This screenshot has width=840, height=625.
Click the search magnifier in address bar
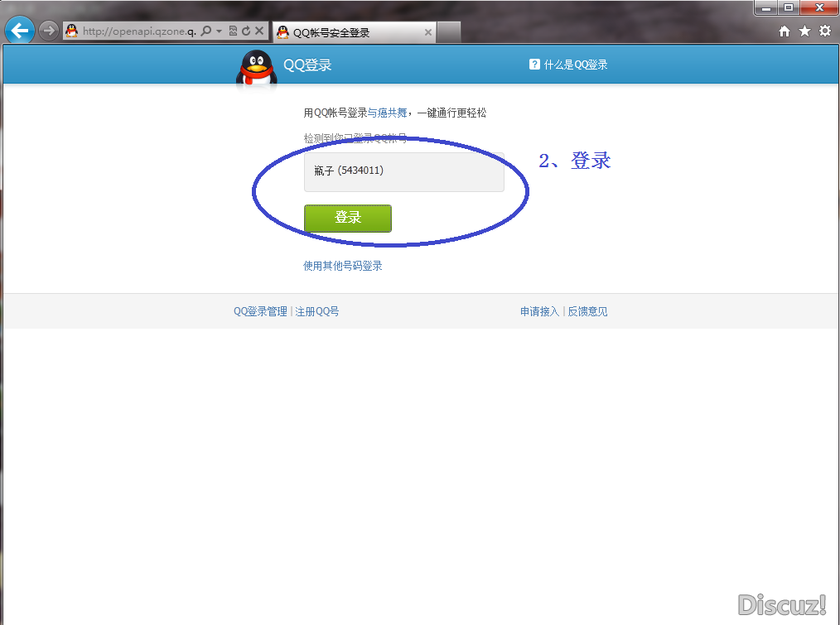206,31
